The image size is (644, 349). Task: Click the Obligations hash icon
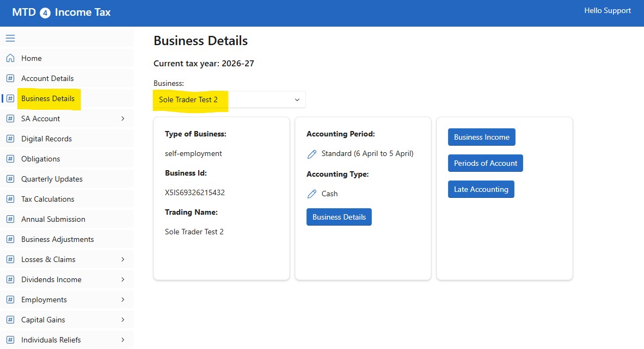click(10, 159)
